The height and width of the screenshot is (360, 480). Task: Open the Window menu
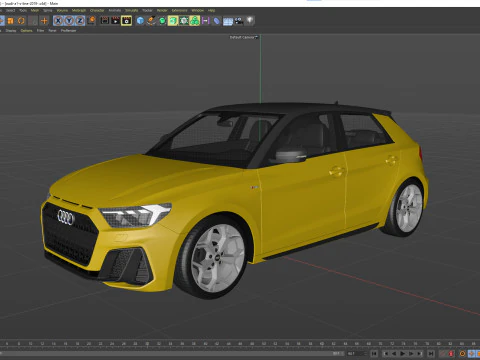pos(198,10)
